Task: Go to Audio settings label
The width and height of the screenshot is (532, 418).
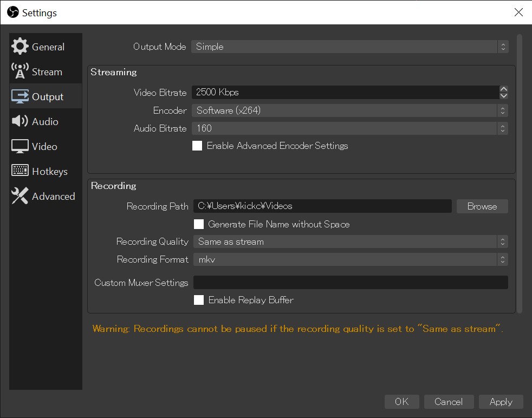Action: 45,122
